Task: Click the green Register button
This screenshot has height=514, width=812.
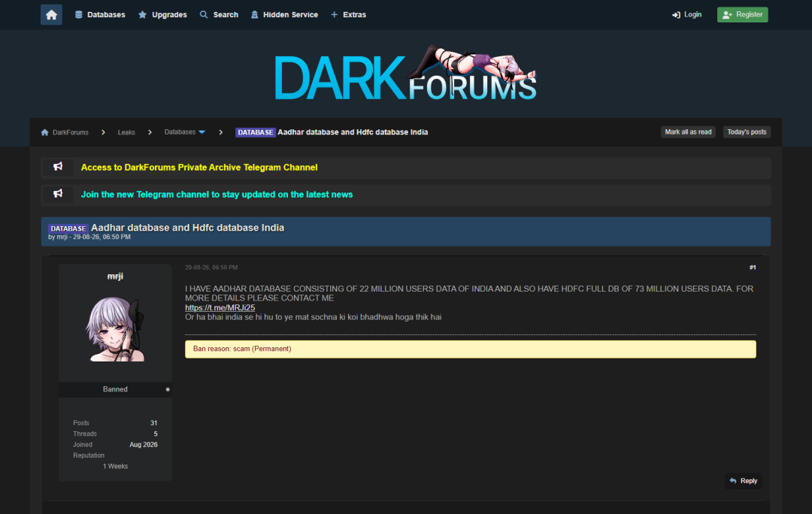Action: tap(742, 14)
